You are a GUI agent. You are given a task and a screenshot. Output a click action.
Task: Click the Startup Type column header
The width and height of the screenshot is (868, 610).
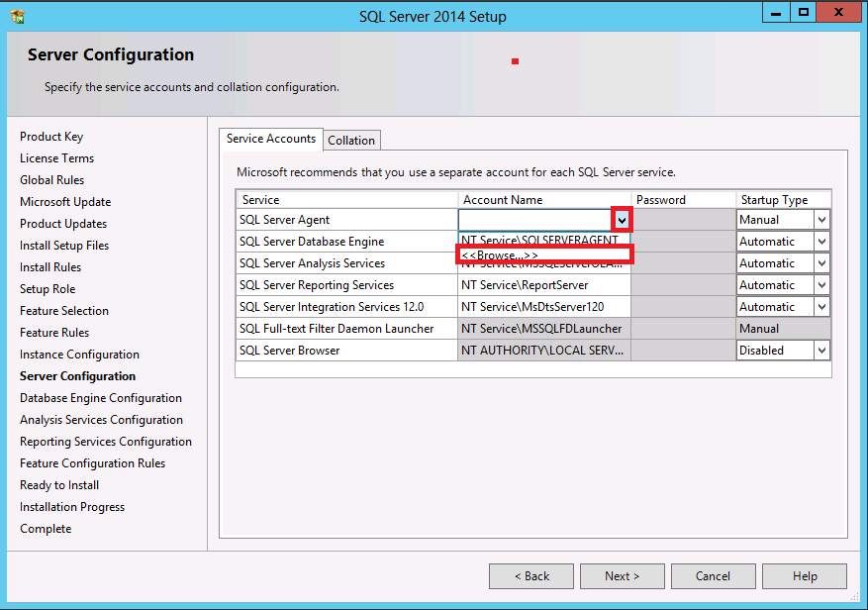tap(783, 200)
